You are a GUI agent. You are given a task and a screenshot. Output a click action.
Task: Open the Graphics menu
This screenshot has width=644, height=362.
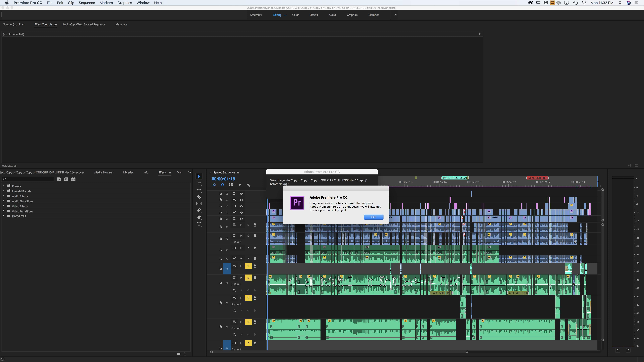125,3
